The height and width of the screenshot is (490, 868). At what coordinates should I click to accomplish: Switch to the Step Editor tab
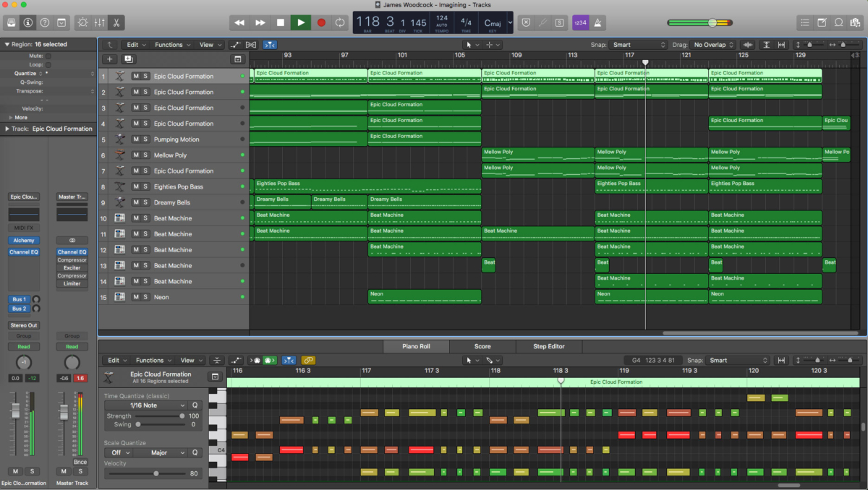point(549,346)
